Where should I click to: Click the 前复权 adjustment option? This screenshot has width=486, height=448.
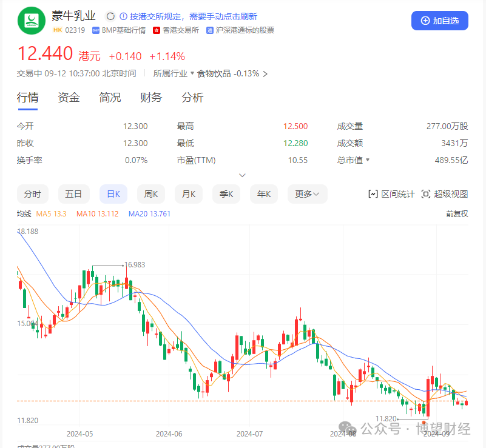coord(457,214)
